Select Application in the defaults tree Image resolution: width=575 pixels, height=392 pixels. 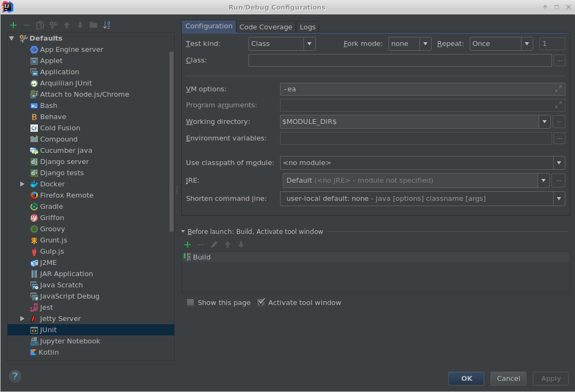click(x=91, y=72)
